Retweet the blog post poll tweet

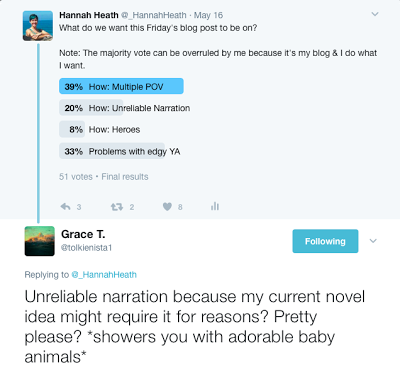click(117, 207)
